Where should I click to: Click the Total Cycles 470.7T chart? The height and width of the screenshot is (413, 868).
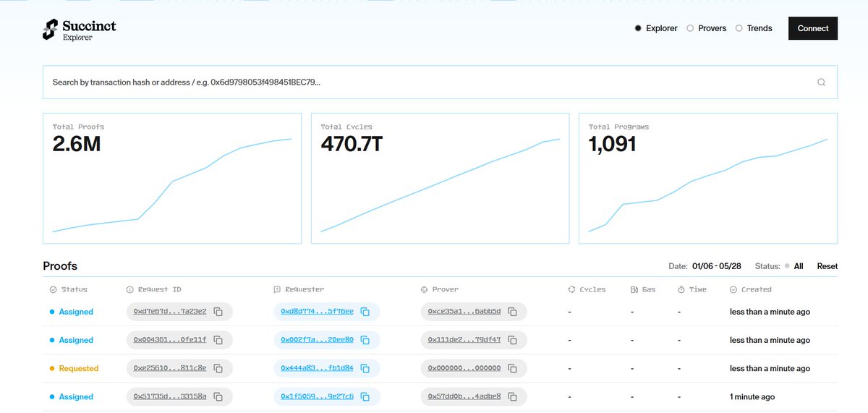click(x=440, y=178)
